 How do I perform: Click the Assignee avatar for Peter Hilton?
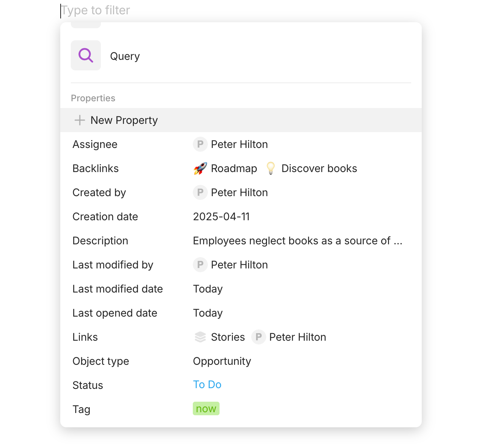click(200, 144)
